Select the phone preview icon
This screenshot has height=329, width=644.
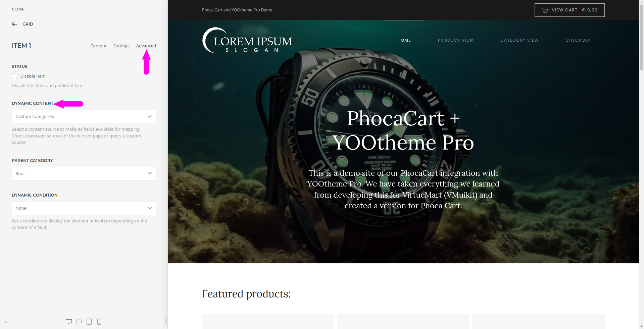tap(99, 322)
